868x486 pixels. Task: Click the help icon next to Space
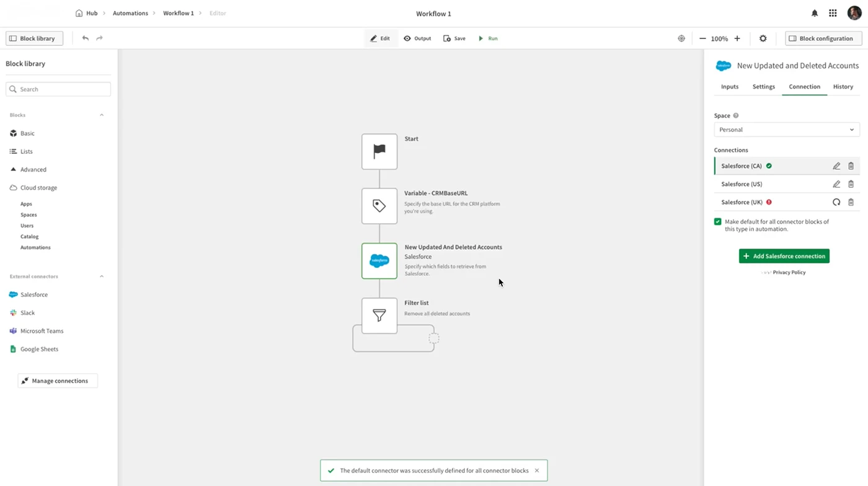736,115
